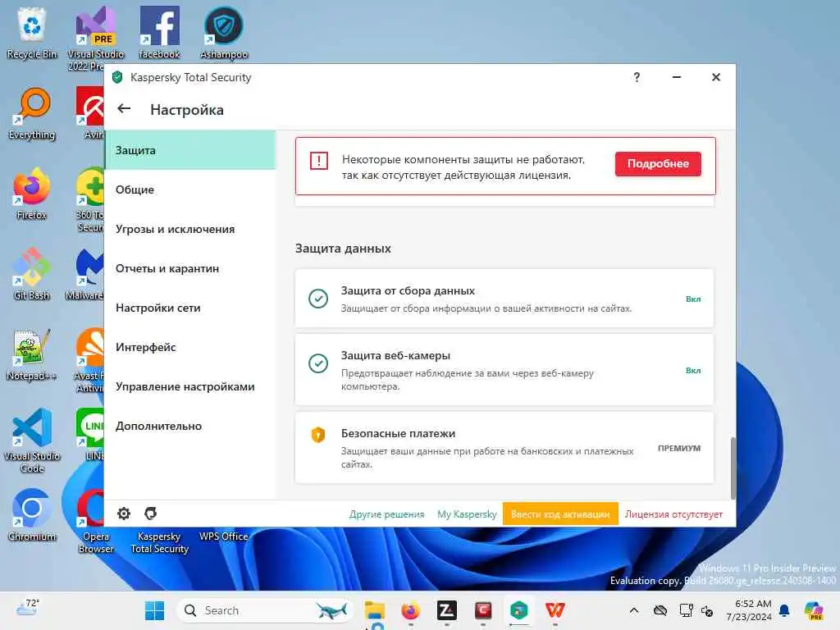Open the Firefox desktop shortcut
Screen dimensions: 840x630
(x=32, y=194)
